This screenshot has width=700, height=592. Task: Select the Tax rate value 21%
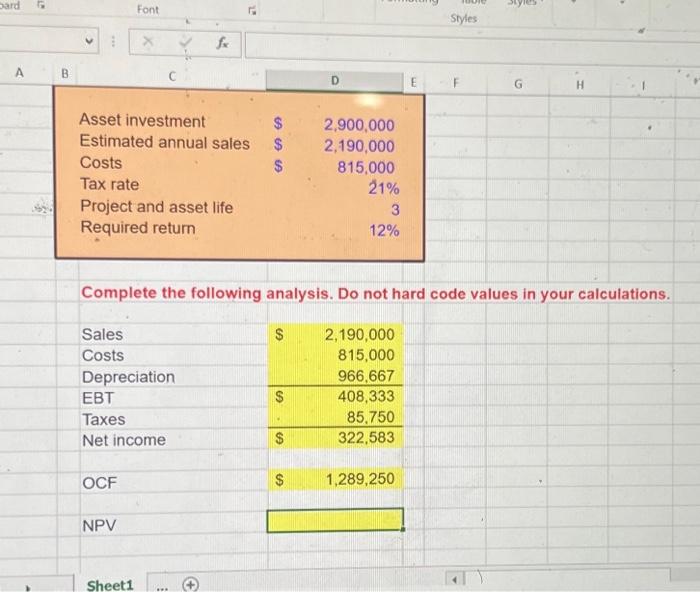383,188
